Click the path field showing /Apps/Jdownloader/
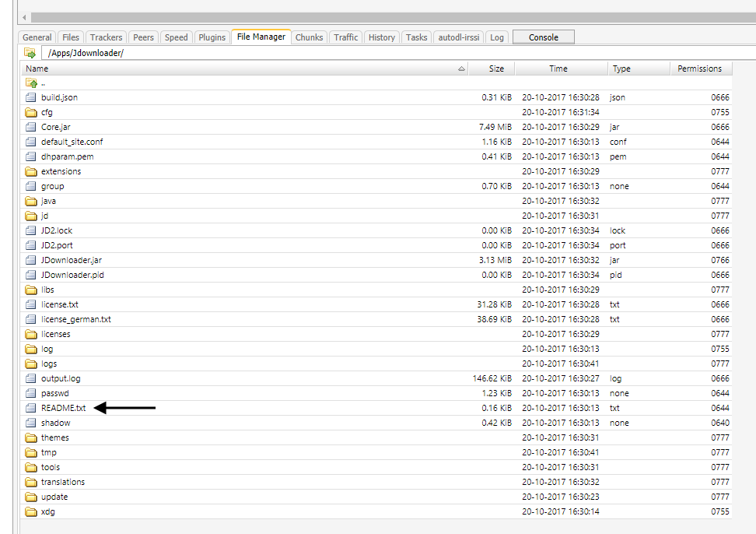756x534 pixels. [x=398, y=53]
